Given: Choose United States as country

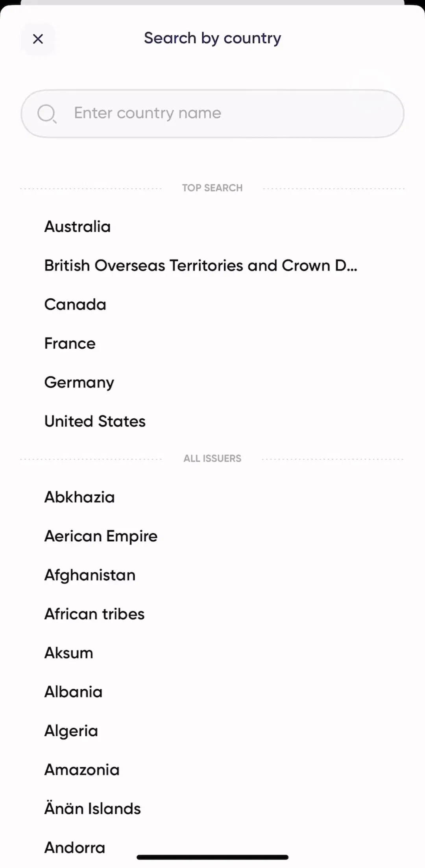Looking at the screenshot, I should pos(95,421).
